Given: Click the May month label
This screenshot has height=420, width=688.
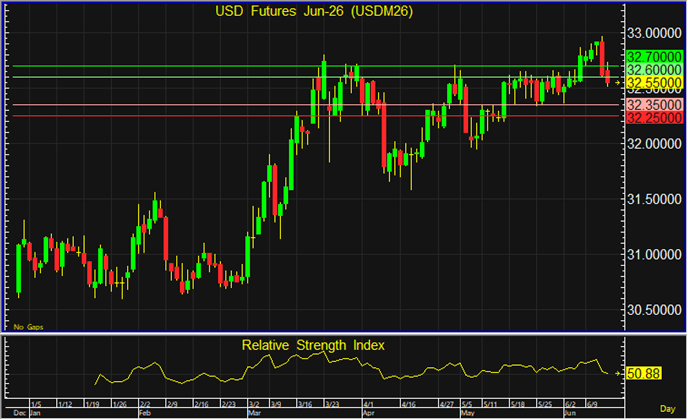Looking at the screenshot, I should [x=468, y=413].
